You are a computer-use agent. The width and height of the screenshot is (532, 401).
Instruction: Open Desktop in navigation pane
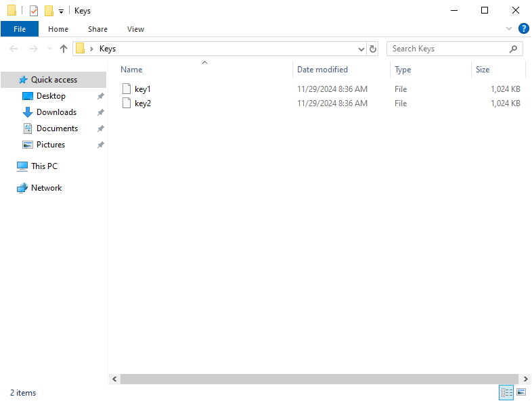click(51, 96)
